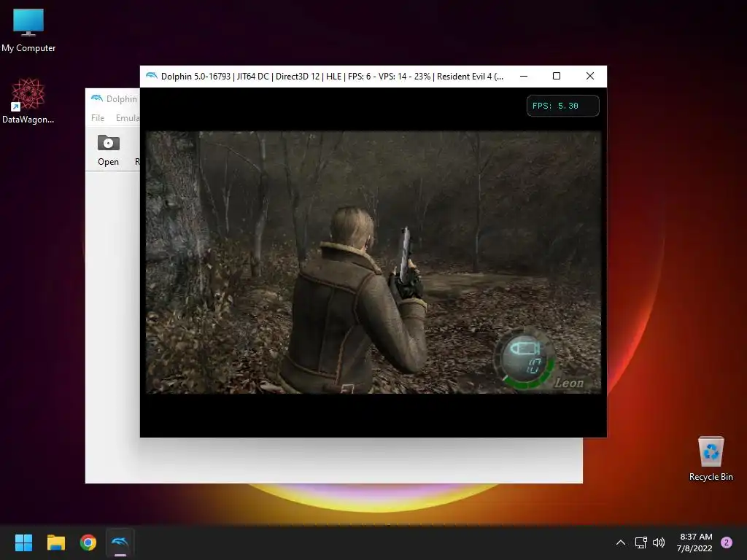Open File Explorer from the taskbar
Viewport: 747px width, 560px height.
[x=55, y=542]
